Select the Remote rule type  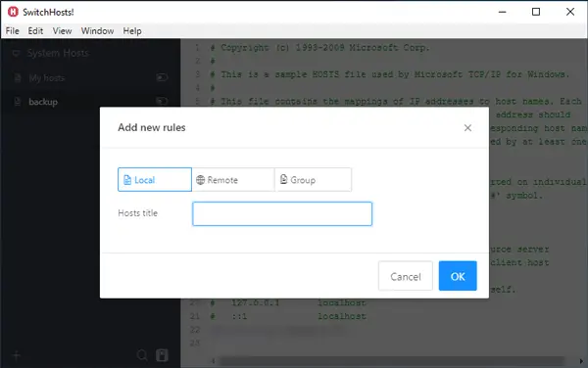(233, 180)
